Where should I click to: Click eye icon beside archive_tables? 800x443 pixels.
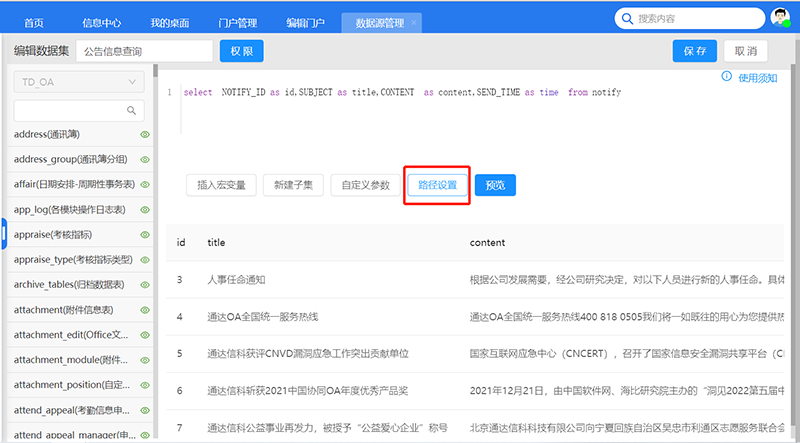pyautogui.click(x=145, y=285)
